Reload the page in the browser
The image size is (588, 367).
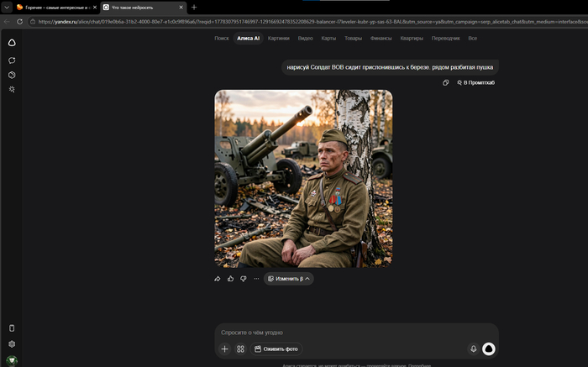(x=20, y=22)
